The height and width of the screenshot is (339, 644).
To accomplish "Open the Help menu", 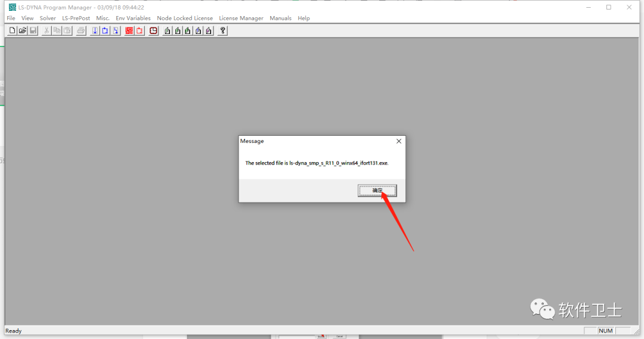I will click(x=304, y=18).
